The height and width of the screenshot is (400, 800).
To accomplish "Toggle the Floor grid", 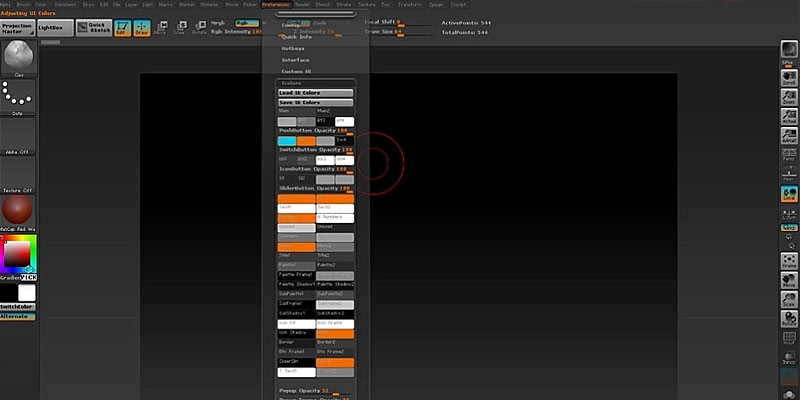I will [789, 174].
